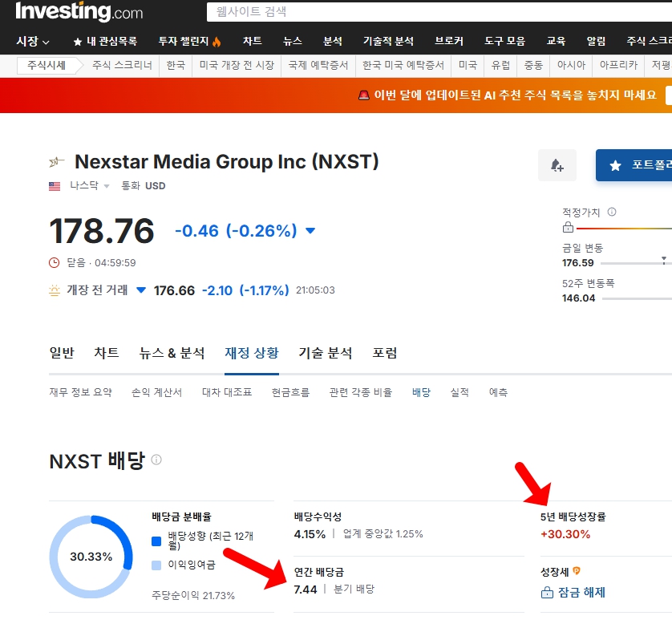Open 현금흐름 sub-tab
This screenshot has width=672, height=624.
(290, 392)
